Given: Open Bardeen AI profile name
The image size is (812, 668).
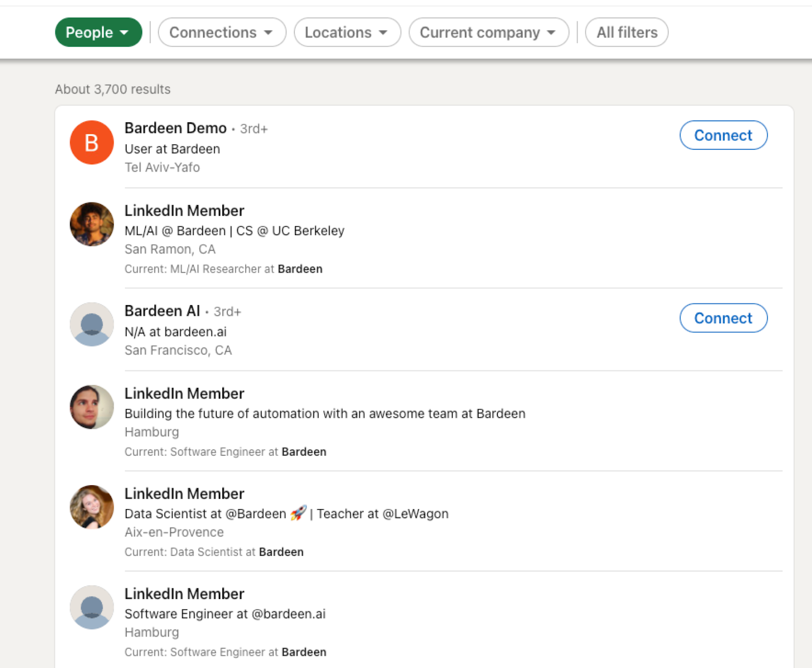Looking at the screenshot, I should 162,311.
